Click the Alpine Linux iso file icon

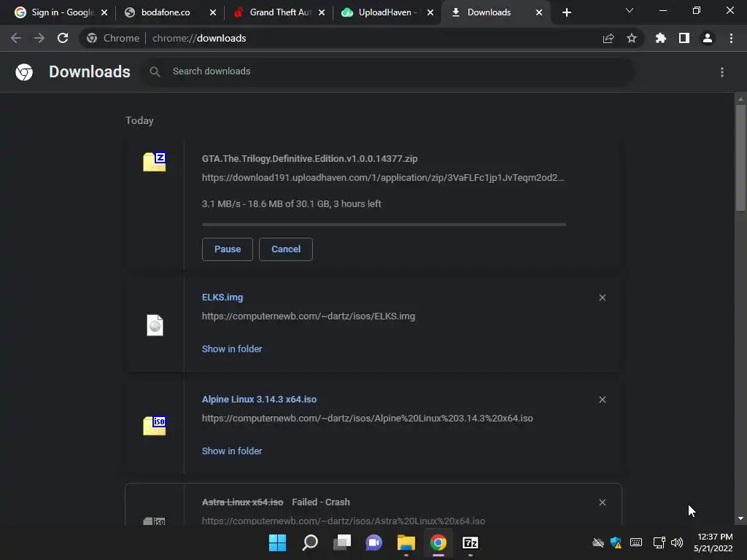click(155, 426)
